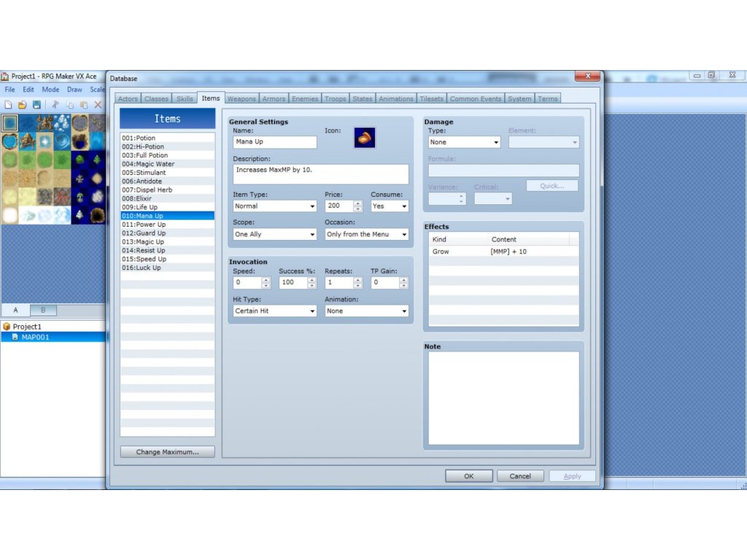
Task: Open the Armors tab
Action: coord(274,98)
